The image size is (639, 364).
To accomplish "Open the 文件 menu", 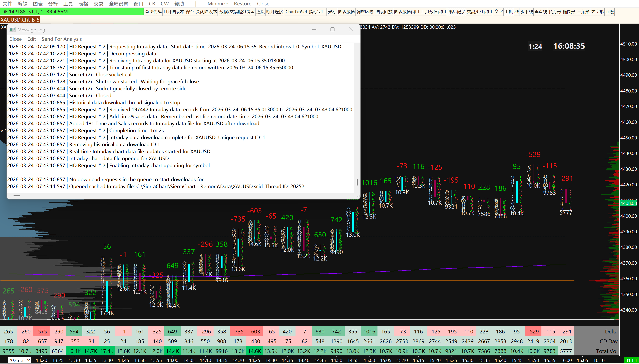I will click(7, 4).
